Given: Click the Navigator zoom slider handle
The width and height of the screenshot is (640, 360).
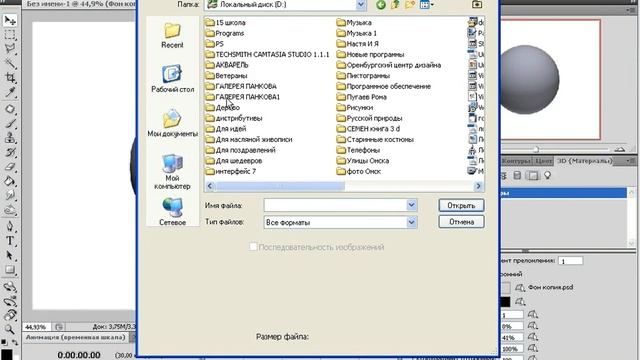Looking at the screenshot, I should point(536,149).
